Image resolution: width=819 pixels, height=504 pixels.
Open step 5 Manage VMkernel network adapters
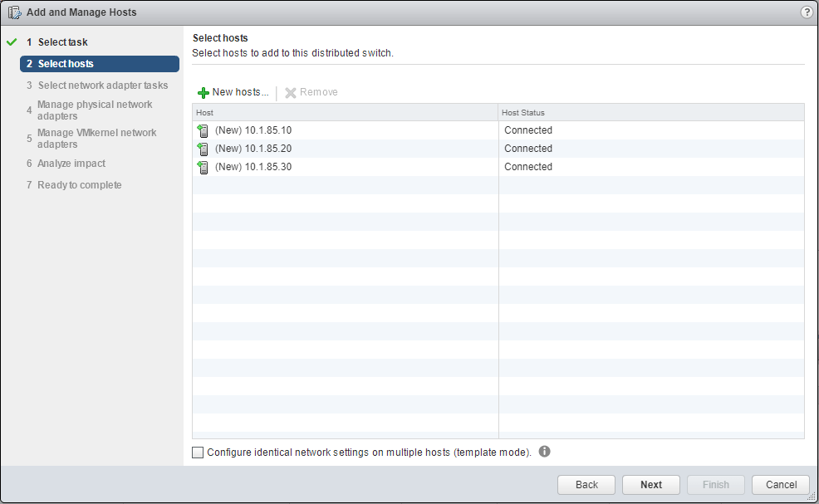[x=91, y=139]
